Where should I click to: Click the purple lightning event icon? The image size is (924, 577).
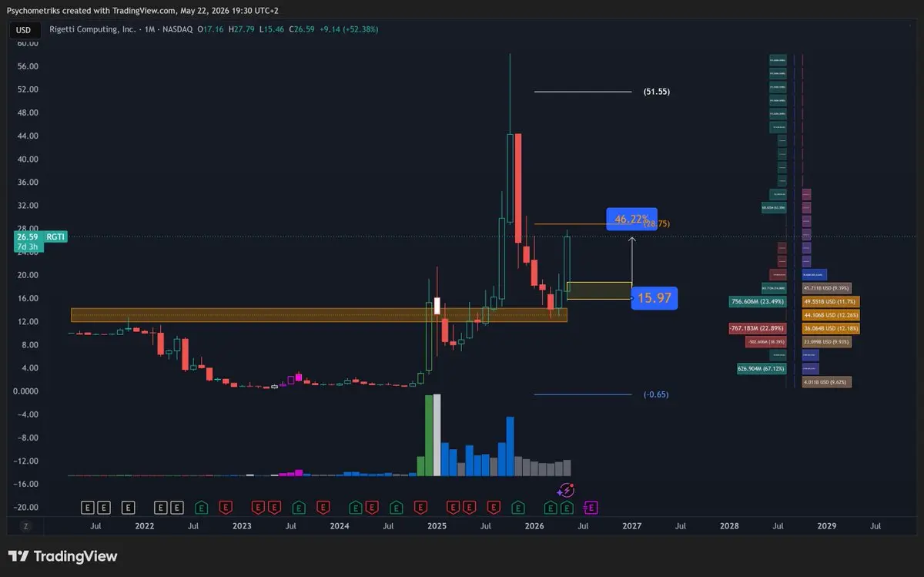[x=566, y=490]
